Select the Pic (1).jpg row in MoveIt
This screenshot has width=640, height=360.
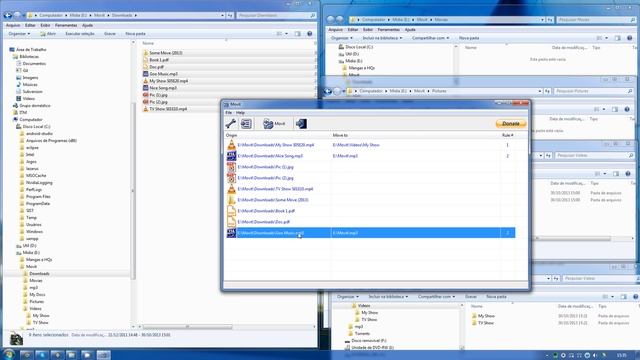tap(370, 167)
